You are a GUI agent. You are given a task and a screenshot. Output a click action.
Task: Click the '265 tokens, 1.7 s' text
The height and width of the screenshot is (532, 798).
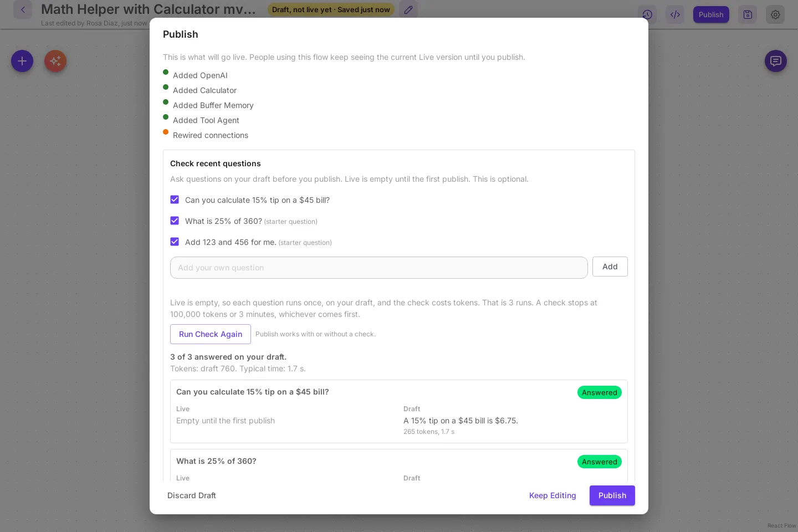429,432
